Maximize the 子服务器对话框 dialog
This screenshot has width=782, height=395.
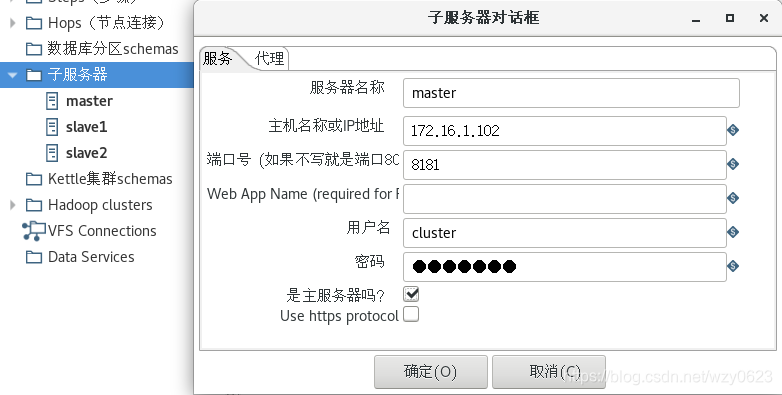(x=730, y=18)
